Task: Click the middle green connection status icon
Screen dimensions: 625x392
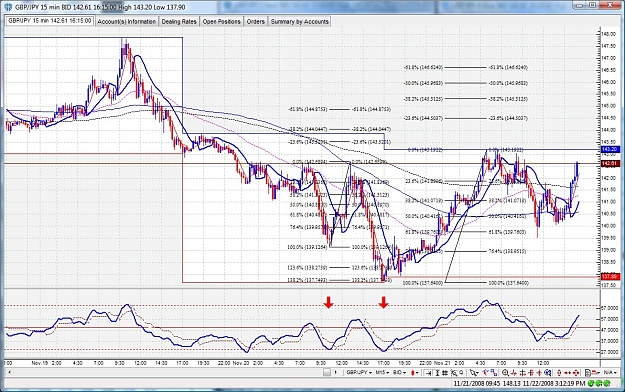Action: (x=599, y=384)
